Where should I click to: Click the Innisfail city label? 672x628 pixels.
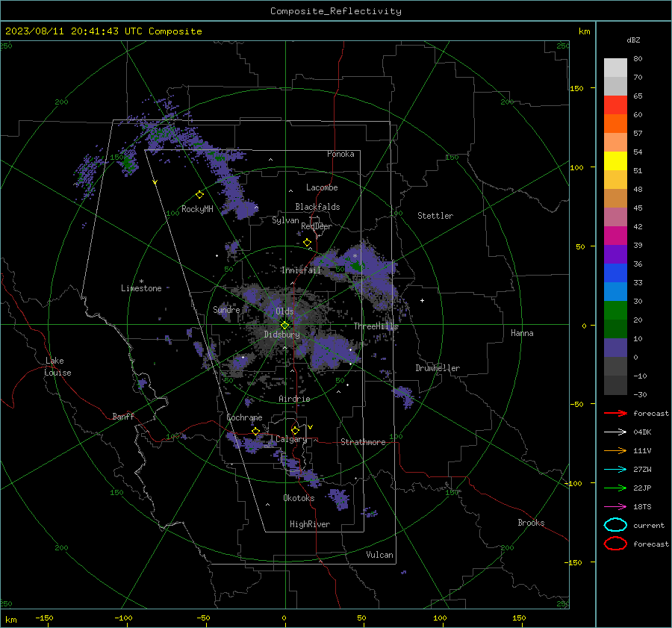point(301,270)
